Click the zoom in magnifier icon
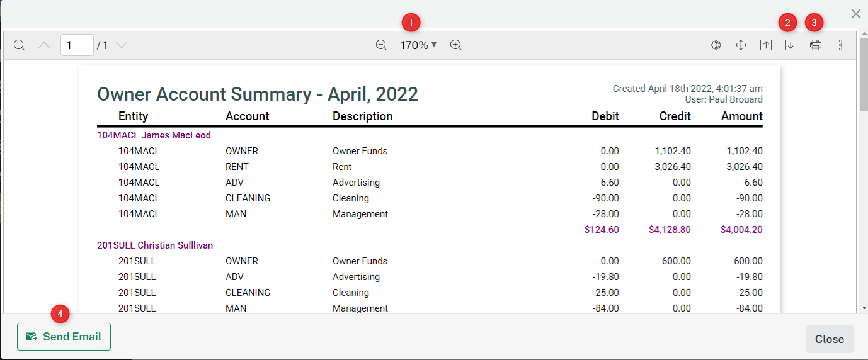 pyautogui.click(x=456, y=45)
